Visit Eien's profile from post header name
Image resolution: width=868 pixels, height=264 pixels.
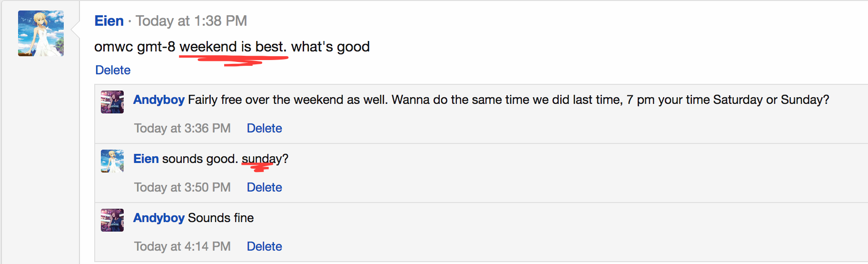coord(109,21)
